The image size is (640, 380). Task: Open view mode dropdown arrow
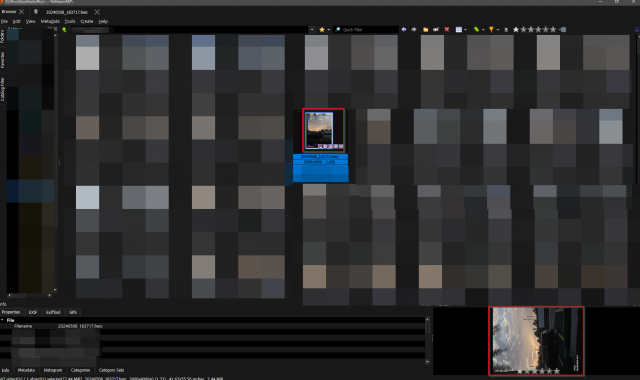pyautogui.click(x=465, y=30)
